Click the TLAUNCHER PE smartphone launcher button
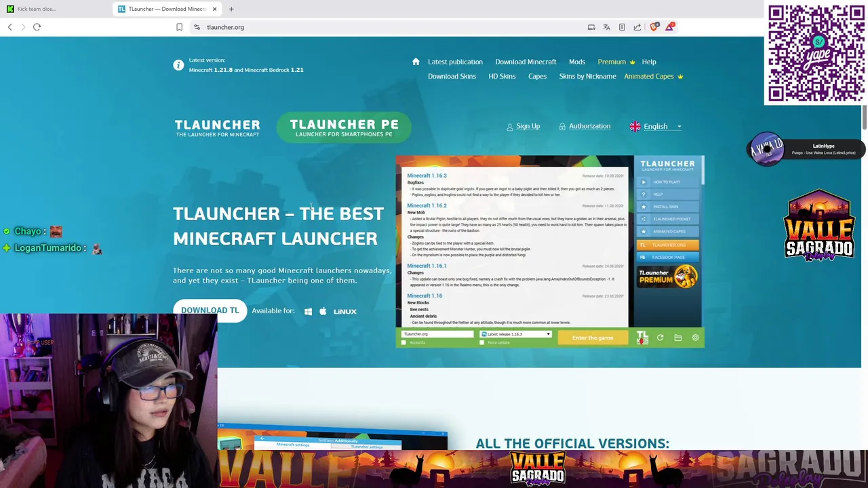The image size is (868, 488). pos(344,127)
